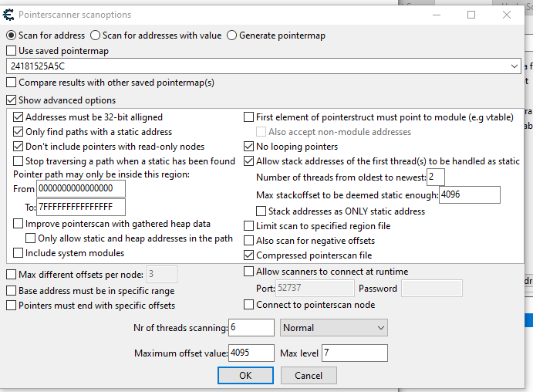
Task: Click the 'Nr of threads scanning' field
Action: [251, 328]
